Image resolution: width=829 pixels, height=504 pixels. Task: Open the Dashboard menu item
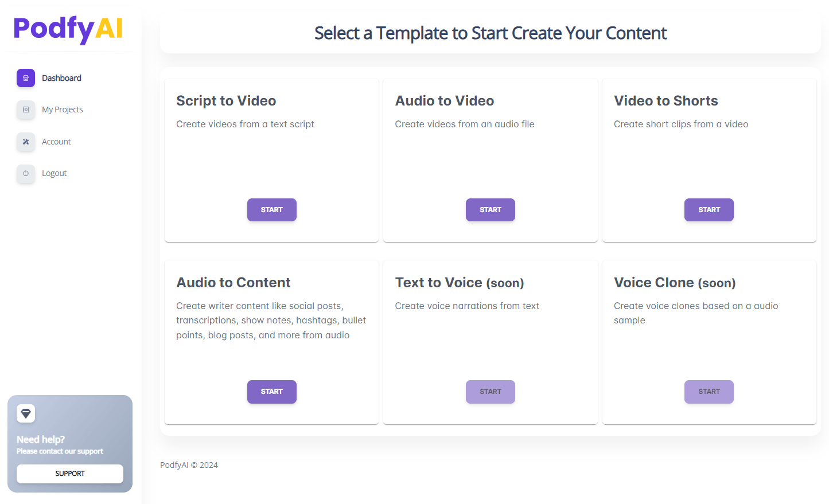[x=61, y=78]
